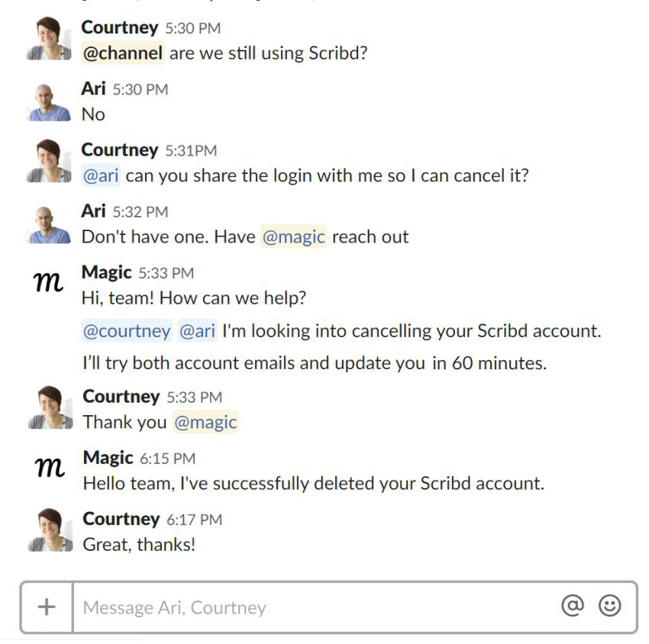Click Courtney's avatar beside "Great, thanks!"
Screen dimensions: 649x644
click(50, 530)
